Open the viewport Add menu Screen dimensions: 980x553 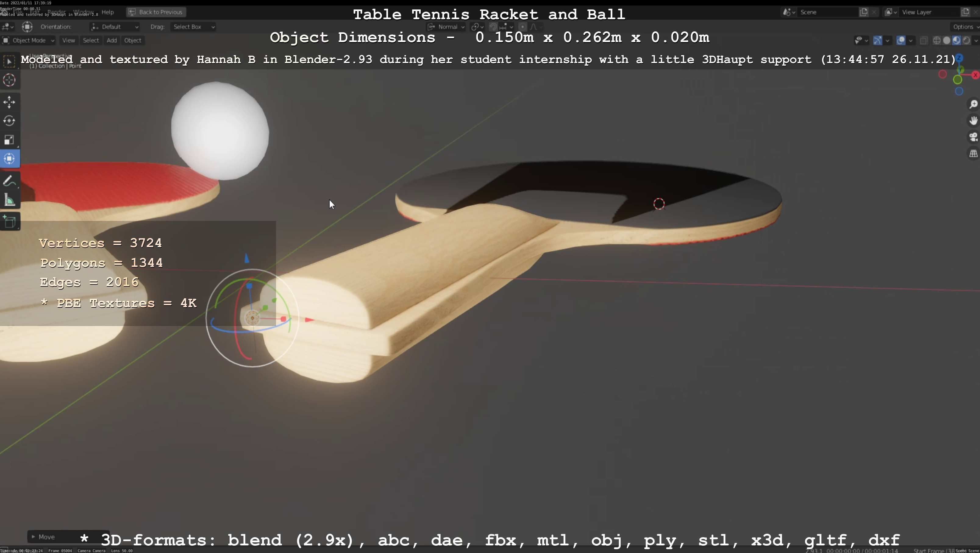point(112,40)
